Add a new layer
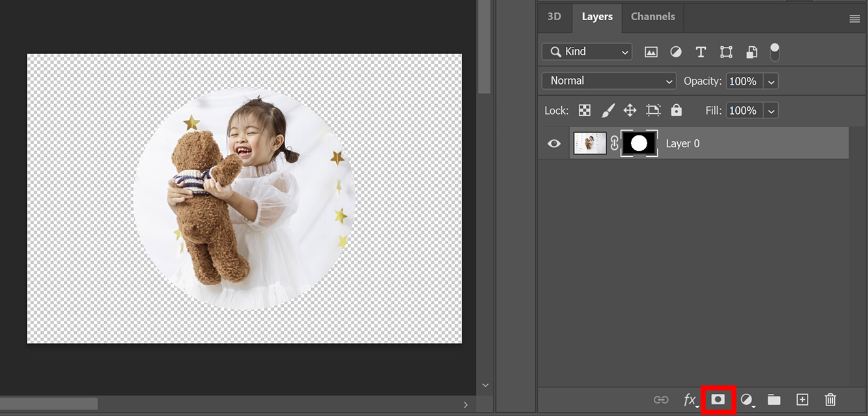 tap(802, 400)
